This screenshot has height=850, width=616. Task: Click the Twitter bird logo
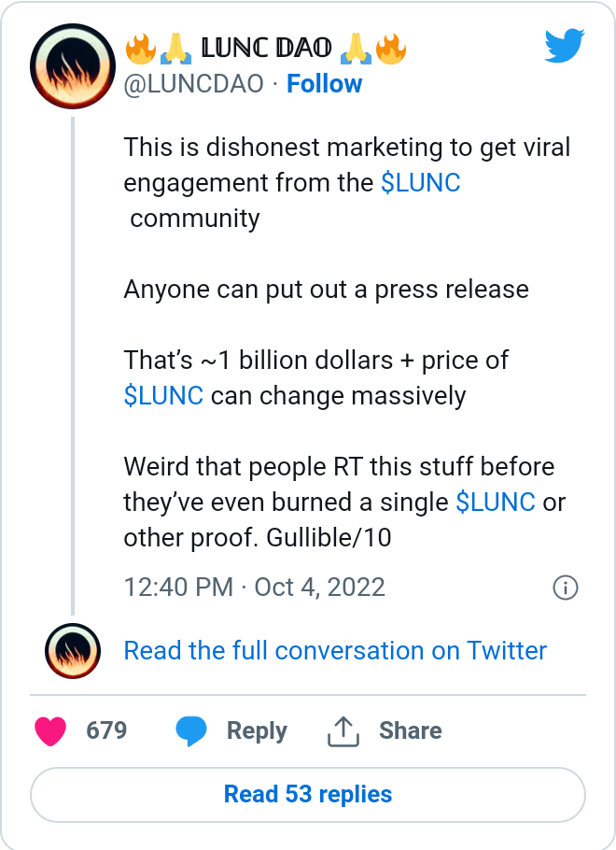(x=565, y=47)
